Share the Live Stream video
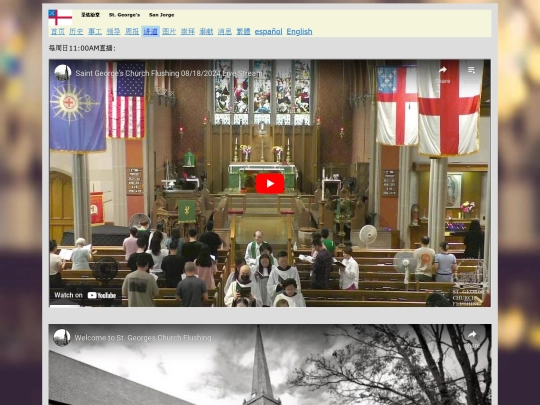The height and width of the screenshot is (405, 540). [x=443, y=74]
